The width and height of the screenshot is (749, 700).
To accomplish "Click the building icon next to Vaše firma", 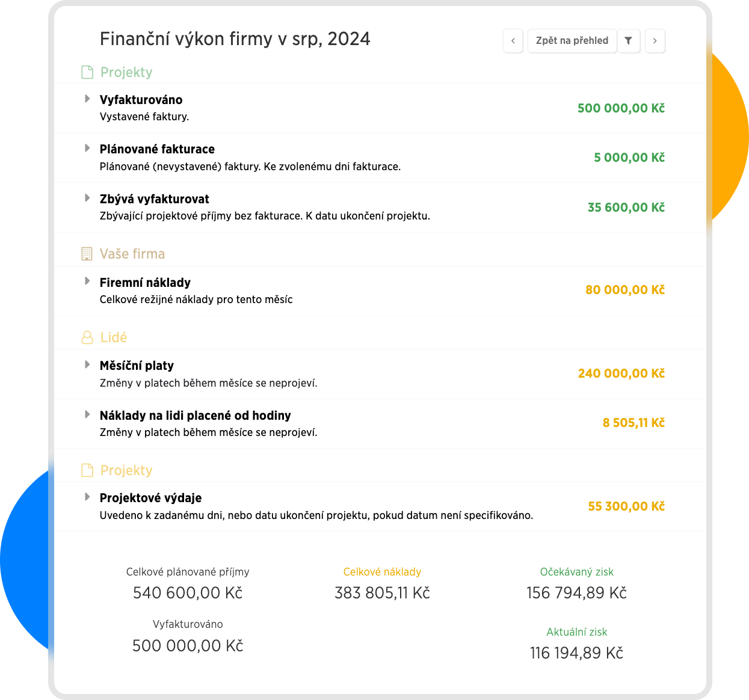I will [x=87, y=254].
